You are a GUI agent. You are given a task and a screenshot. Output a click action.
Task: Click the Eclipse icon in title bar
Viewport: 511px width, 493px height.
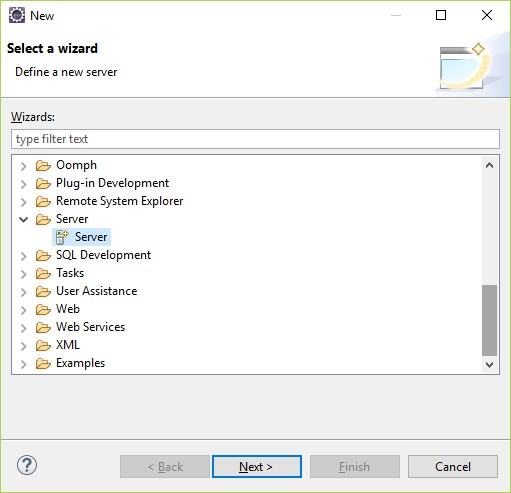click(x=17, y=15)
